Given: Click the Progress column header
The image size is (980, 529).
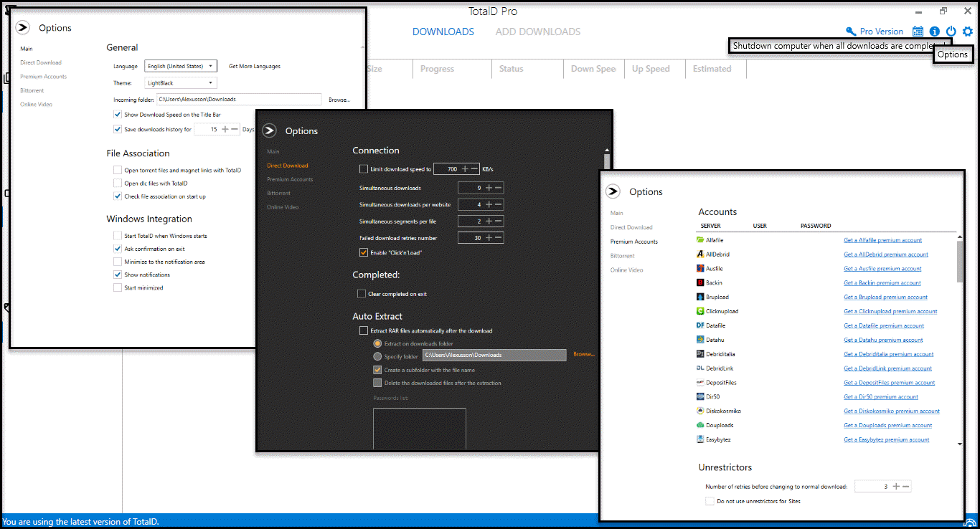Looking at the screenshot, I should [451, 69].
